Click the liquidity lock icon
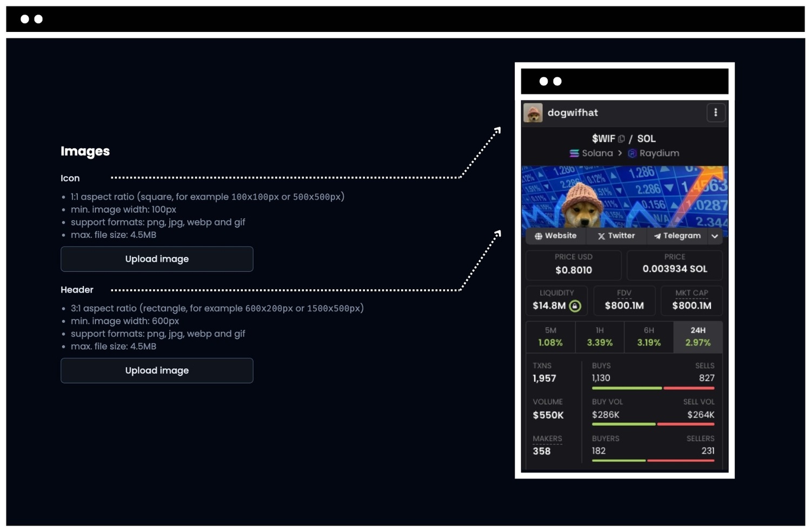The height and width of the screenshot is (532, 811). click(575, 306)
